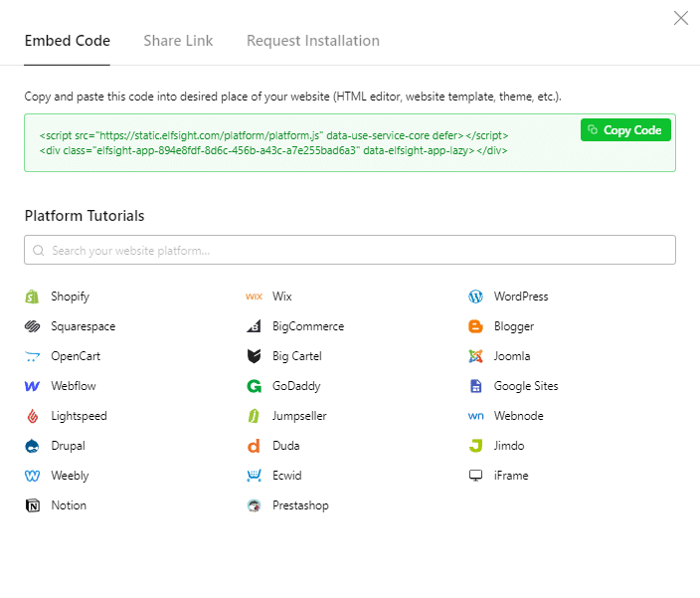Click the Notion N icon
The width and height of the screenshot is (700, 598).
(x=32, y=506)
